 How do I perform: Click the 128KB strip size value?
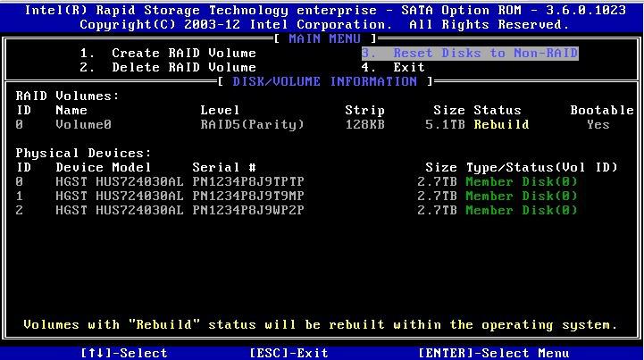pyautogui.click(x=364, y=124)
